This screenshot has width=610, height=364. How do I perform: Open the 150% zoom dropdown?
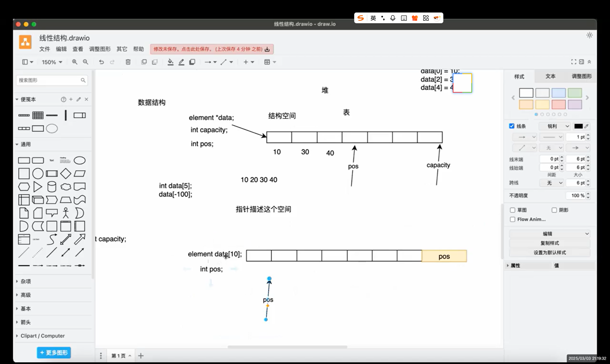(52, 62)
